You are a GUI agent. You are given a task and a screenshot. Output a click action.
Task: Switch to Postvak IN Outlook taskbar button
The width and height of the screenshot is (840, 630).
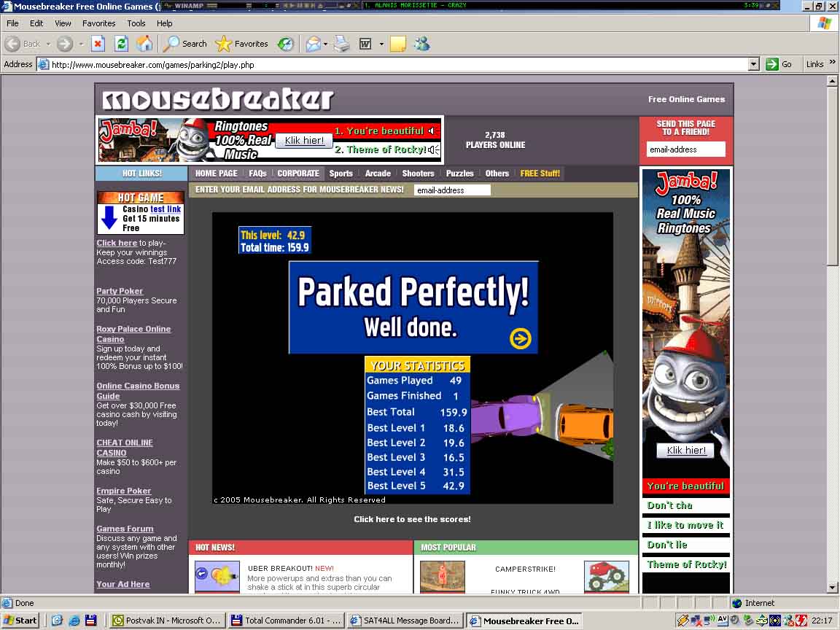166,621
